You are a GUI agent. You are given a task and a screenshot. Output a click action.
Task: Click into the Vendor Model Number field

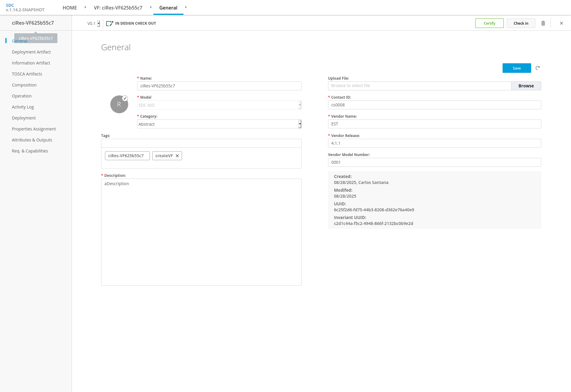point(434,162)
